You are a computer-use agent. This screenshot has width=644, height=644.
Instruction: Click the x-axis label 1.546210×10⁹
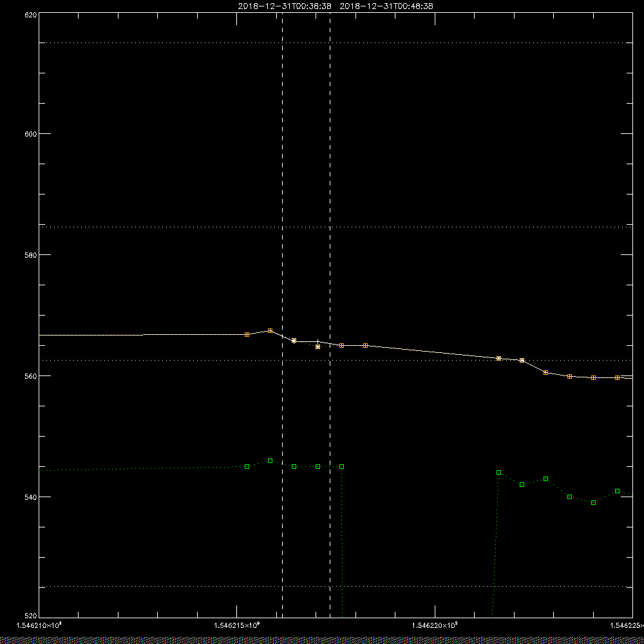tap(39, 625)
